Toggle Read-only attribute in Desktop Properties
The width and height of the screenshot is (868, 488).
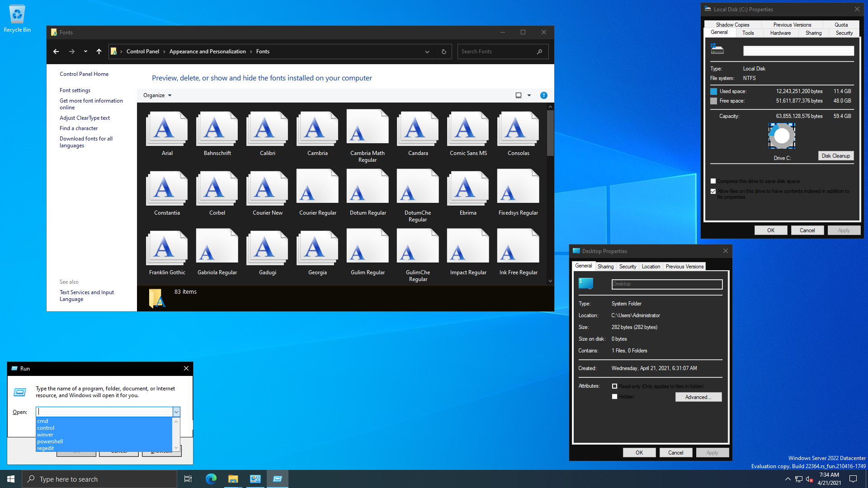coord(614,386)
